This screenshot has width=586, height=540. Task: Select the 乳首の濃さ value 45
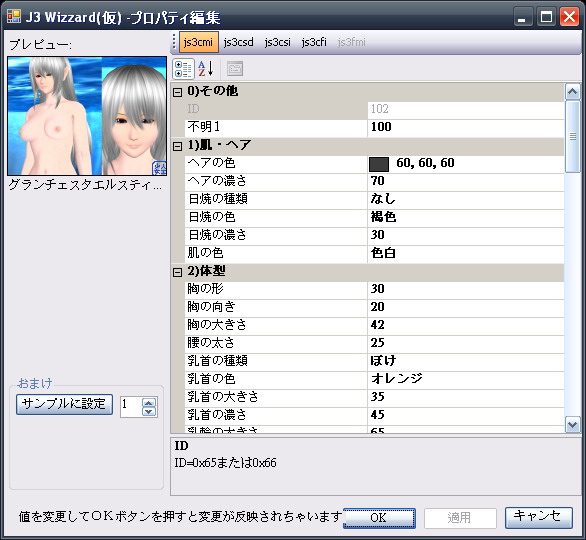(x=466, y=415)
